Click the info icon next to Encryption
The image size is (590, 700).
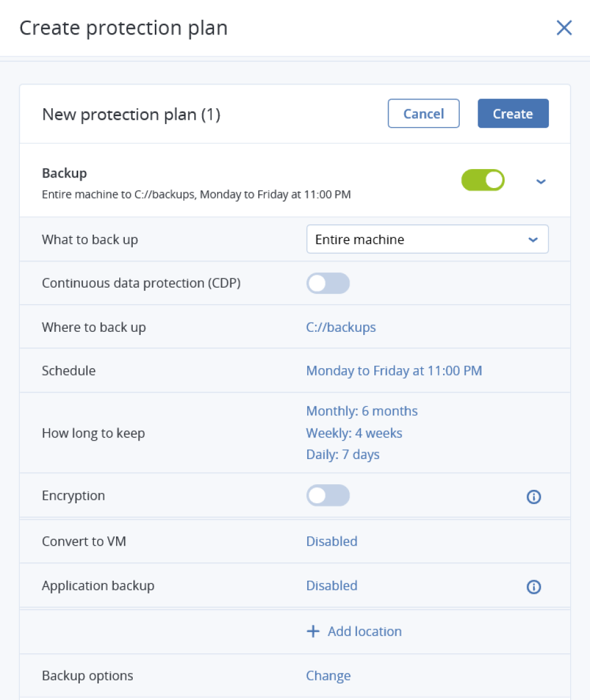point(533,497)
